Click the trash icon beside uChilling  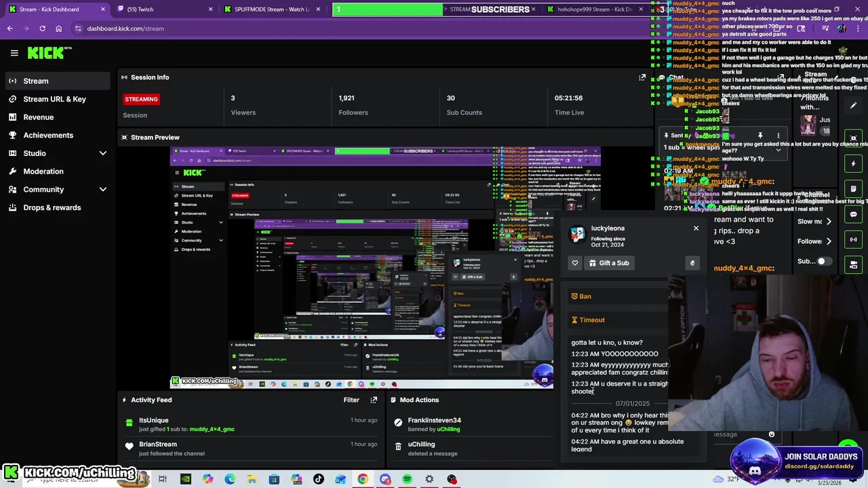[398, 446]
